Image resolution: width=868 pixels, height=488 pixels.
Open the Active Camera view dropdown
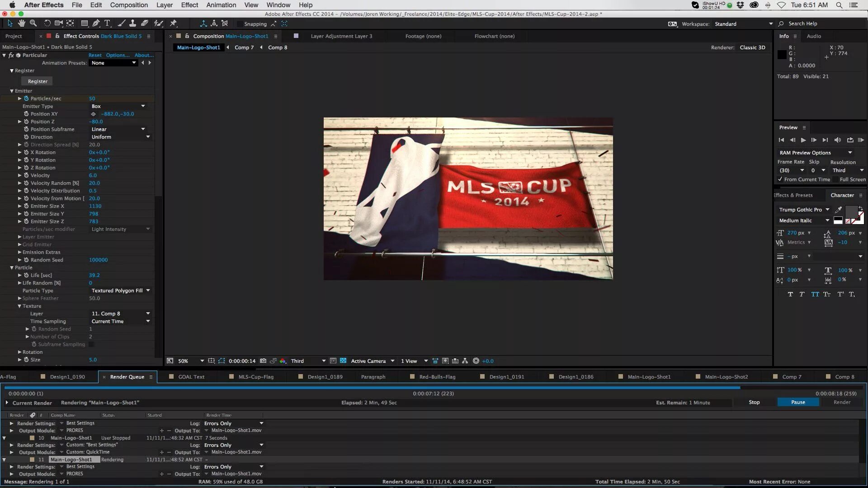click(373, 361)
